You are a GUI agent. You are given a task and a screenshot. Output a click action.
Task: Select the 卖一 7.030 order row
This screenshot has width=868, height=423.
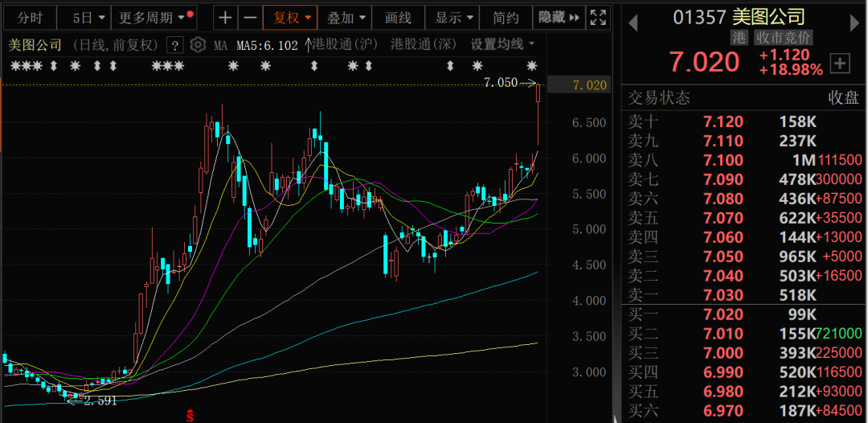click(743, 295)
